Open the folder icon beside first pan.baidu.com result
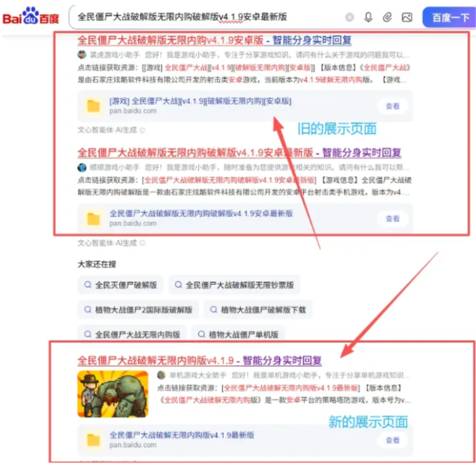The image size is (476, 474). point(95,106)
